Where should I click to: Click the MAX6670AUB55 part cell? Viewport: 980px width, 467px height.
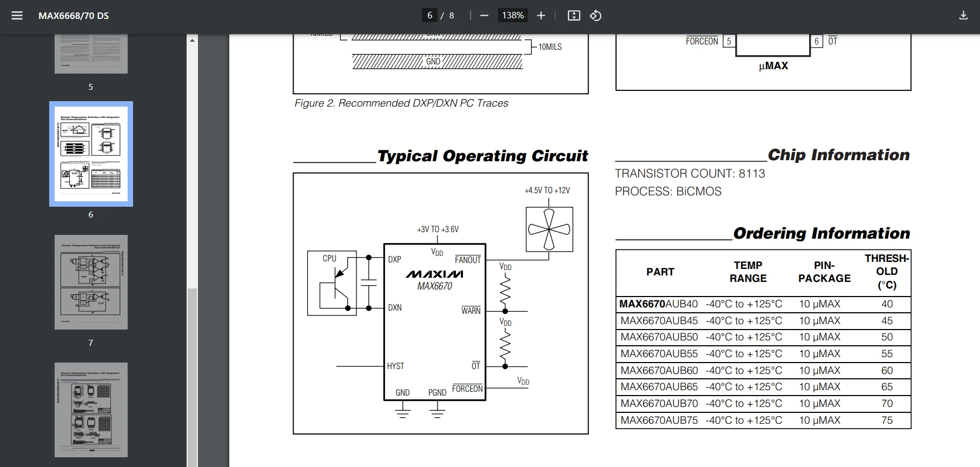click(659, 354)
